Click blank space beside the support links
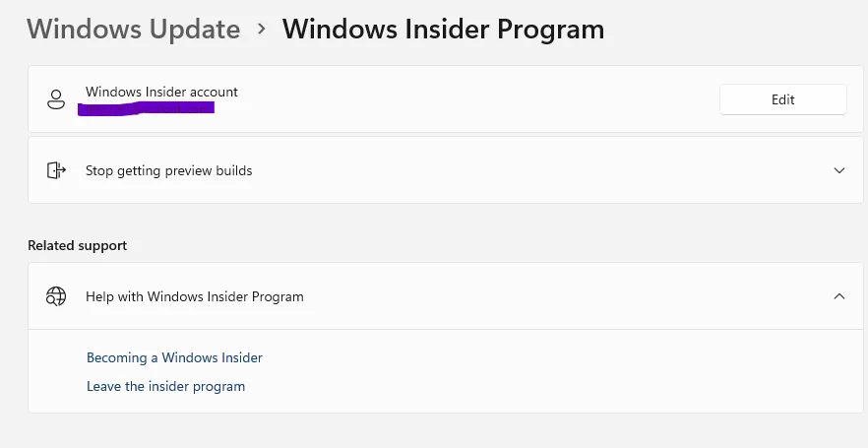Screen dimensions: 868x448 [x=553, y=371]
